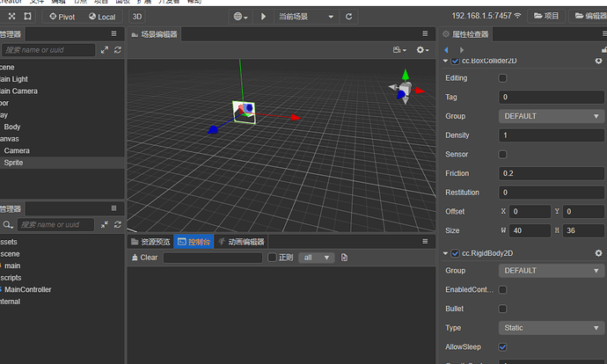
Task: Toggle the 3D view mode button
Action: (137, 17)
